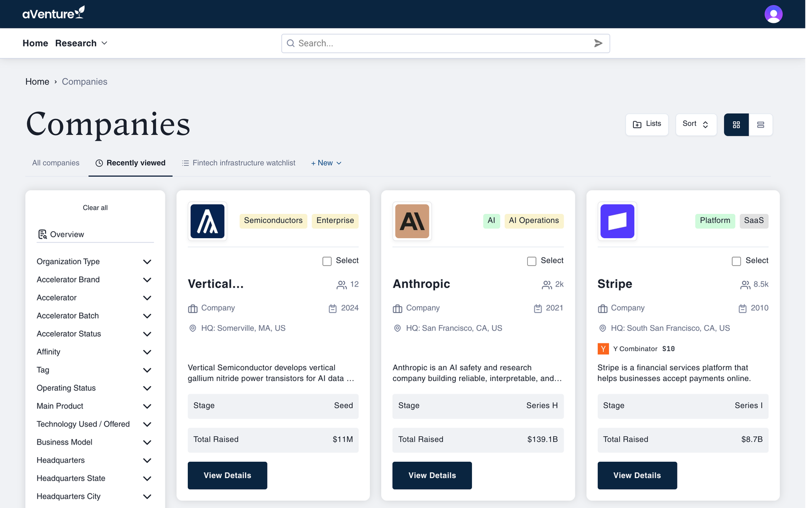Screen dimensions: 812x508
Task: Open the Research menu dropdown
Action: (x=81, y=43)
